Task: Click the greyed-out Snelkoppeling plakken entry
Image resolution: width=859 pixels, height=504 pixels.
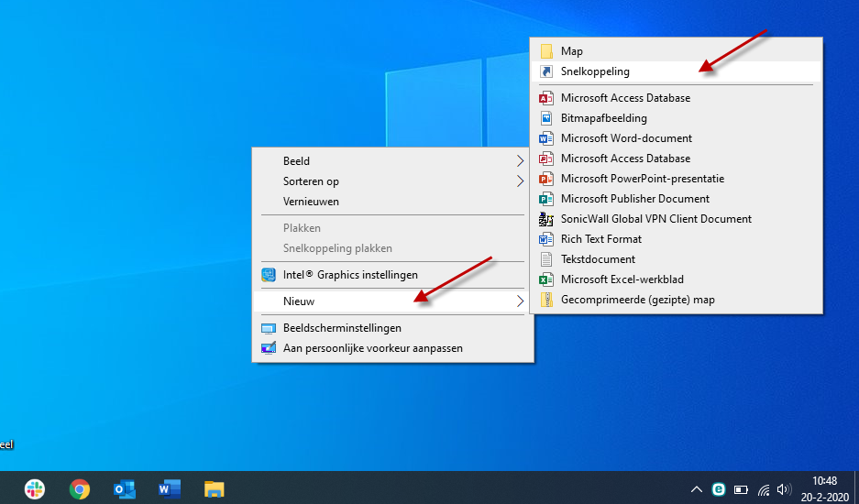Action: pyautogui.click(x=392, y=248)
